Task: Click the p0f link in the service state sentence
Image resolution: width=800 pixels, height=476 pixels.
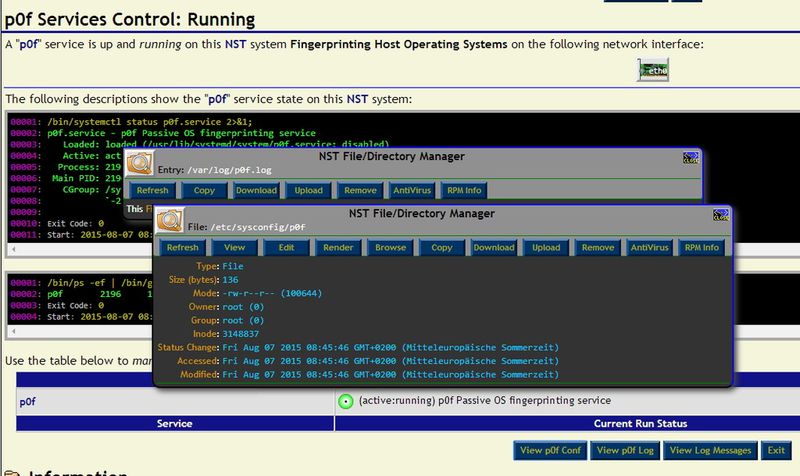Action: click(218, 99)
